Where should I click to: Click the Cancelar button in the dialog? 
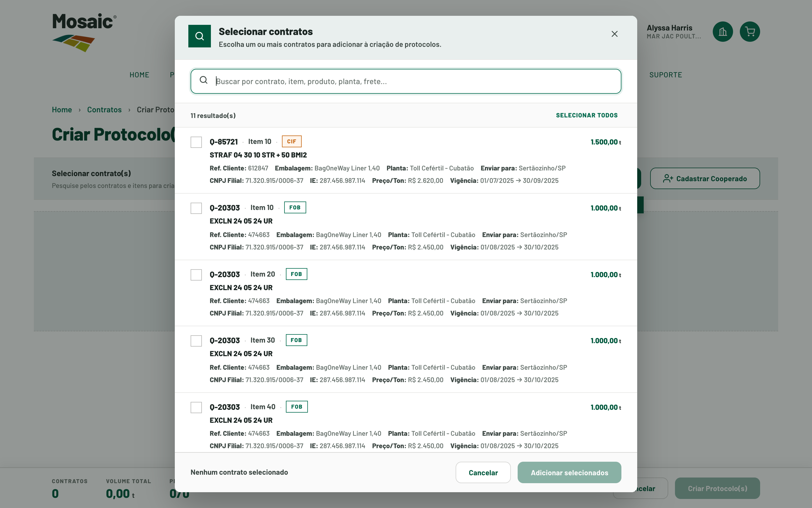(483, 472)
